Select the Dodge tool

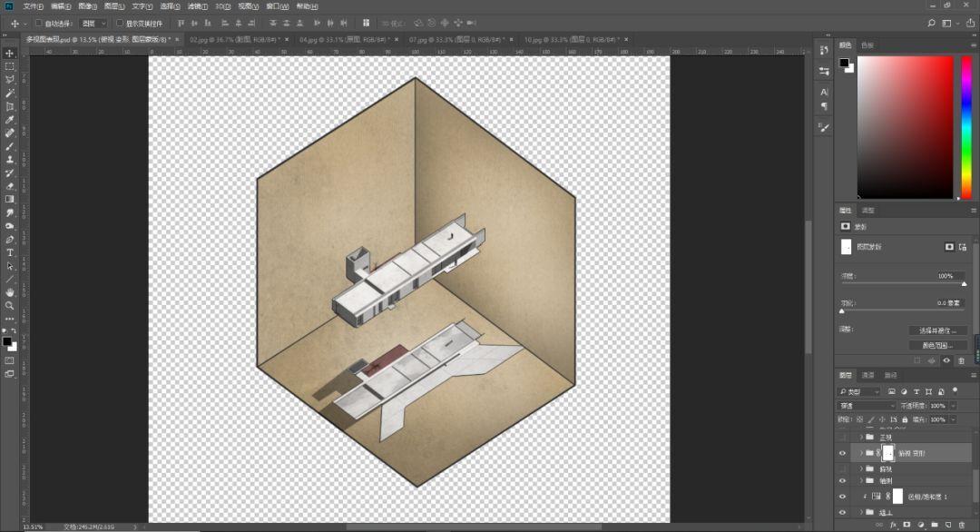pyautogui.click(x=9, y=226)
